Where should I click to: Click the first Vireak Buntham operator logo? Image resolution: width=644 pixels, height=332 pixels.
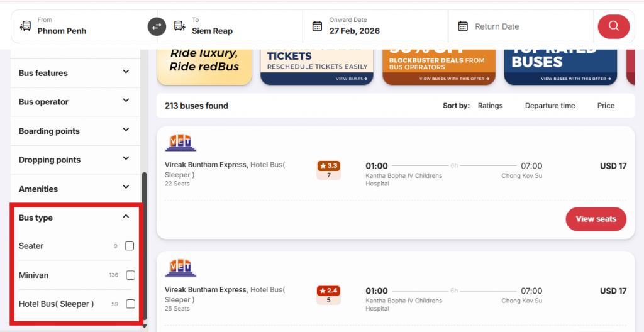pos(180,143)
